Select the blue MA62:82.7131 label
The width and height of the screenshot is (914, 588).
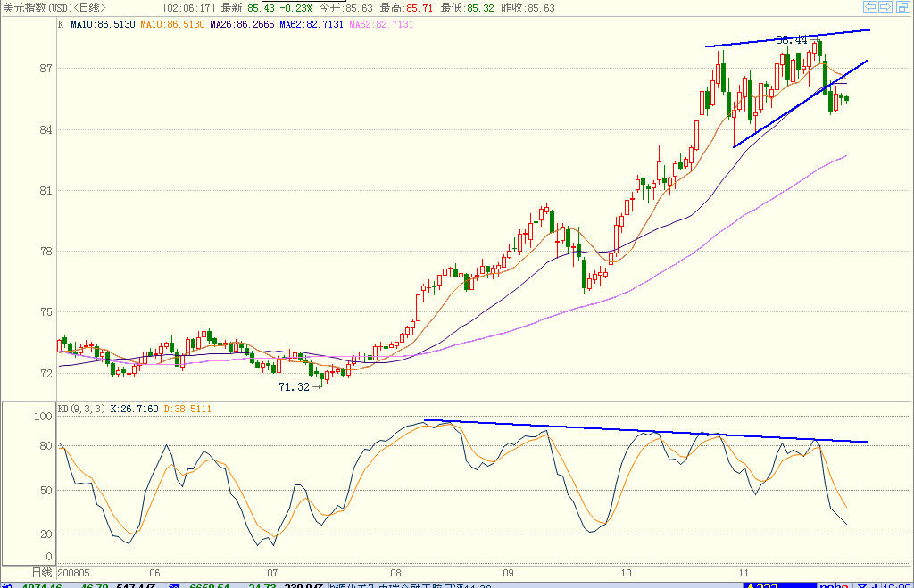pyautogui.click(x=312, y=24)
